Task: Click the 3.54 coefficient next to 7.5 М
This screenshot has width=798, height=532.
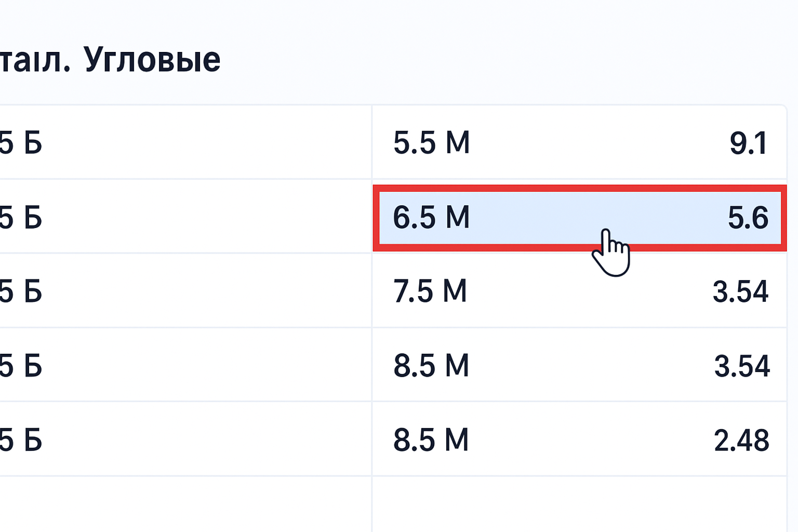Action: coord(740,291)
